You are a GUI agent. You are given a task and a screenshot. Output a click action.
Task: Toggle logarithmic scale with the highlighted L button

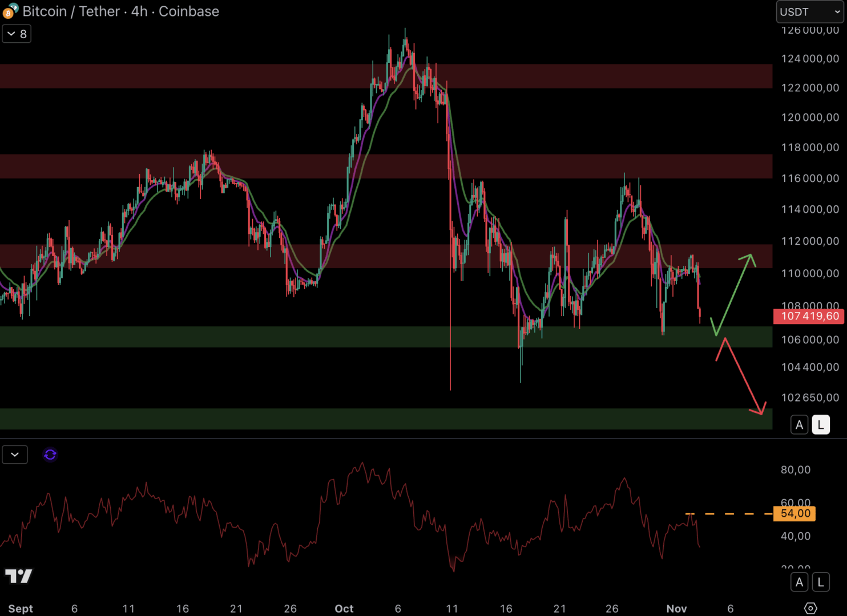[820, 425]
